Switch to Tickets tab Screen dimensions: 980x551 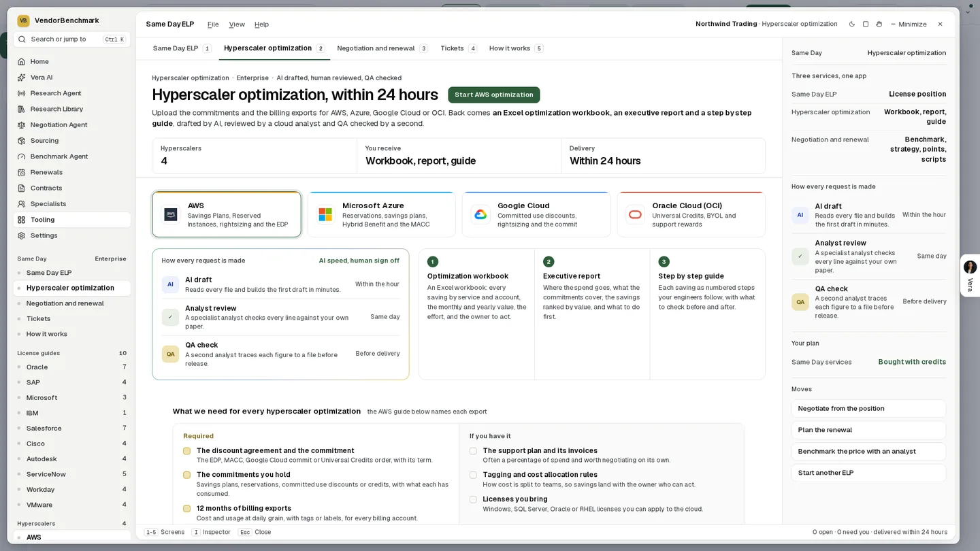[x=458, y=48]
